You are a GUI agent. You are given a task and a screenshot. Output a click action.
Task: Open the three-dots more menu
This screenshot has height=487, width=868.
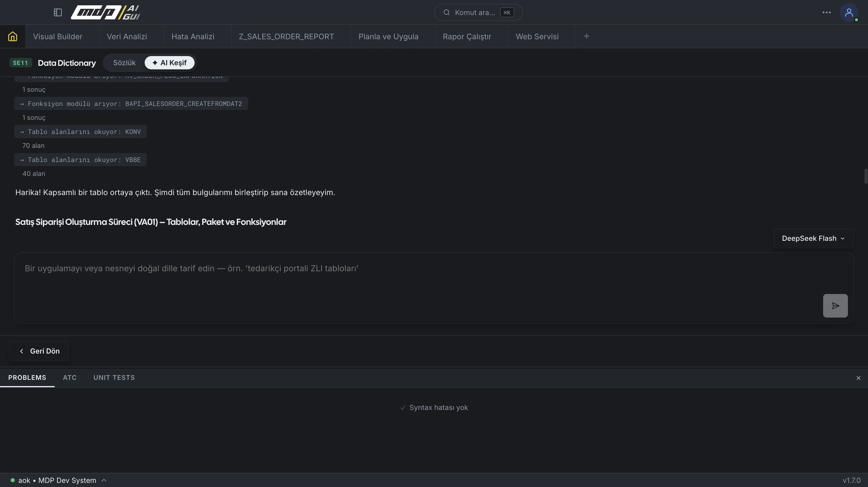coord(827,12)
